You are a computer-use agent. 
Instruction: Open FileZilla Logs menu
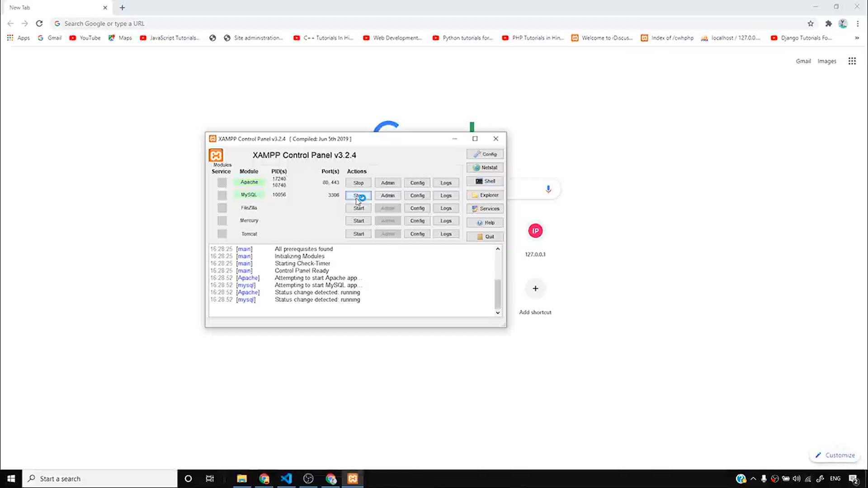(446, 208)
